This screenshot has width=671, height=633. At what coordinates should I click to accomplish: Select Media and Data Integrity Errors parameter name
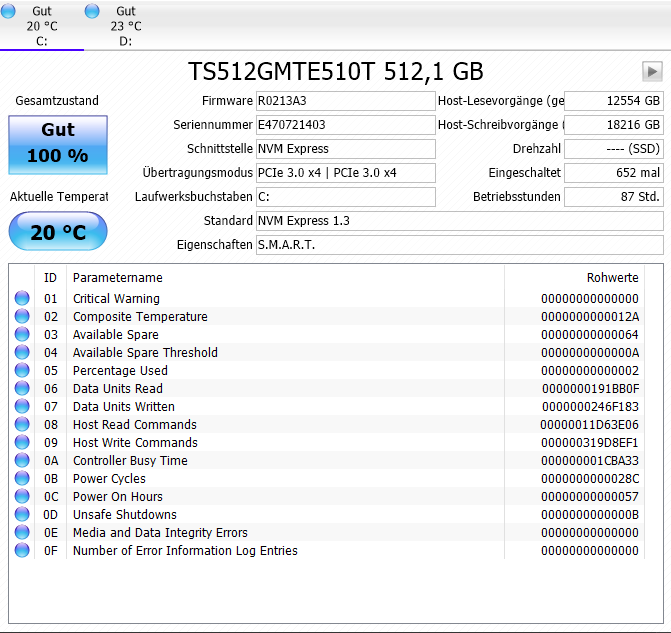(x=160, y=532)
